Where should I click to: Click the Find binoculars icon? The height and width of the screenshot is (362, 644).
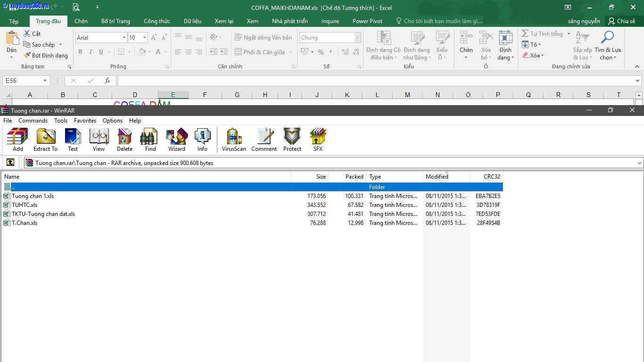point(150,140)
